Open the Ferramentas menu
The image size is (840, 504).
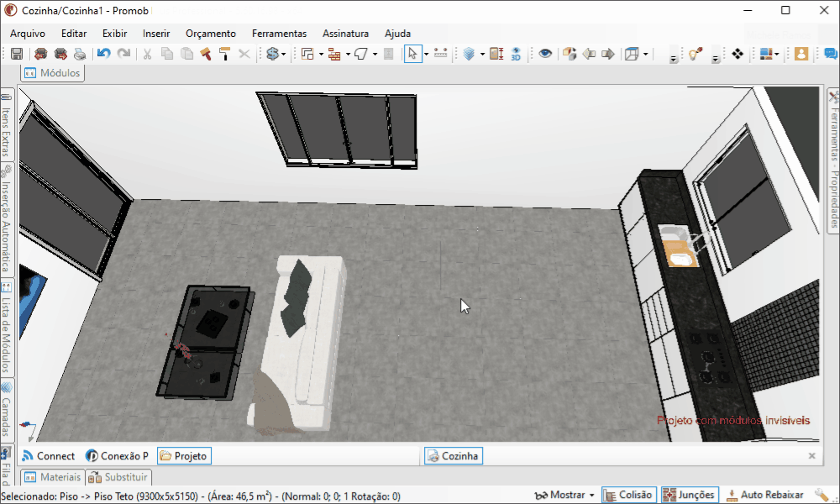tap(279, 34)
